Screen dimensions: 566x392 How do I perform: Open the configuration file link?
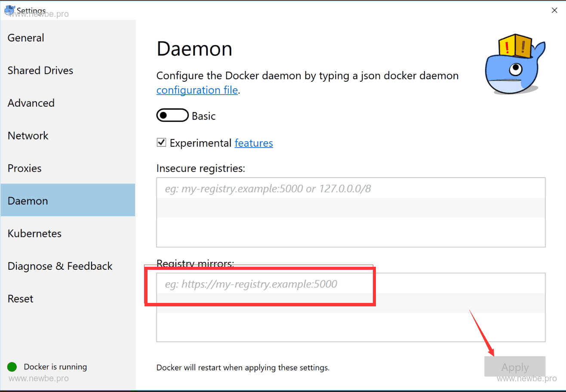click(x=197, y=90)
